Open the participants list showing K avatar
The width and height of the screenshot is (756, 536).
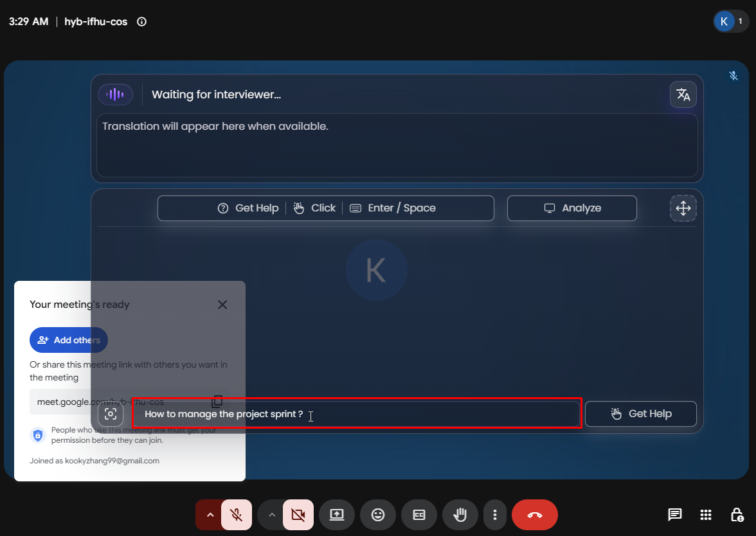pyautogui.click(x=731, y=21)
